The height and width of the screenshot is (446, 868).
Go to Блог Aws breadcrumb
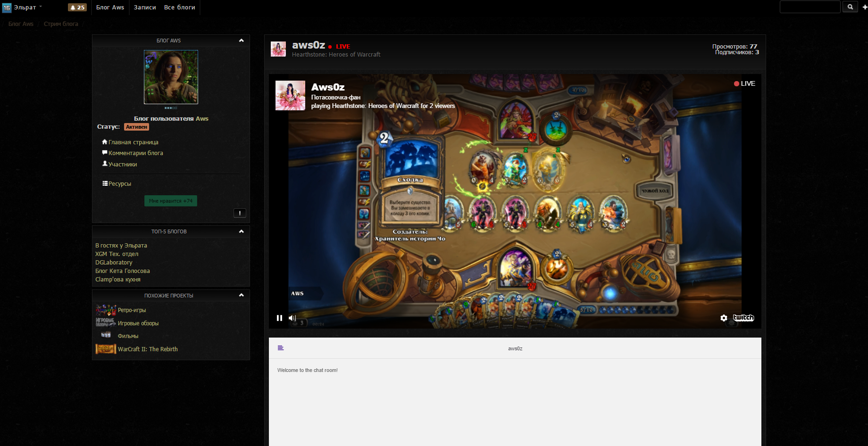[x=21, y=24]
